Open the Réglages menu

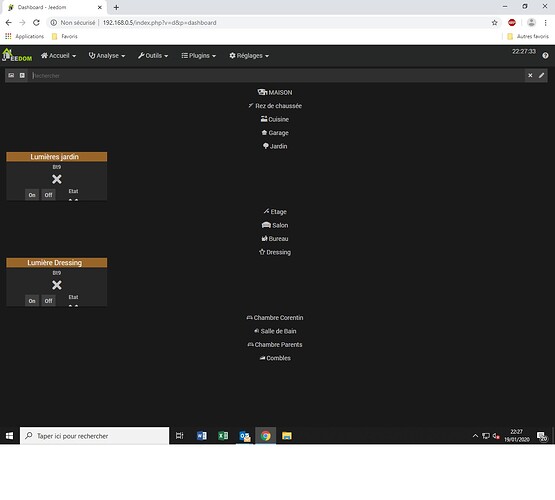click(249, 56)
